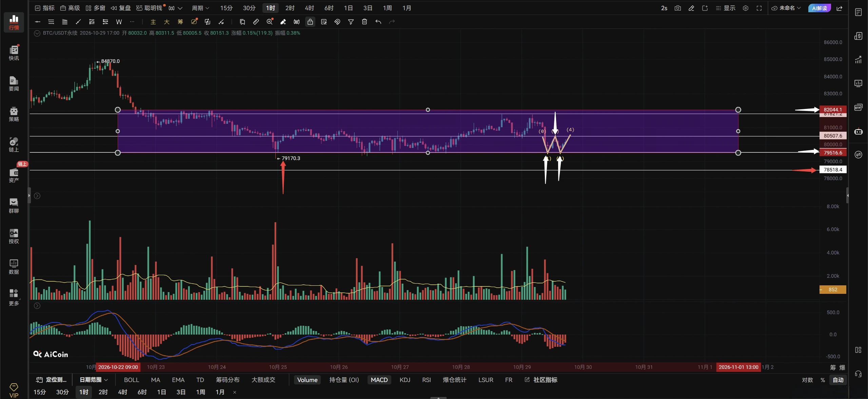Open chart settings gear icon
The width and height of the screenshot is (868, 399).
746,8
